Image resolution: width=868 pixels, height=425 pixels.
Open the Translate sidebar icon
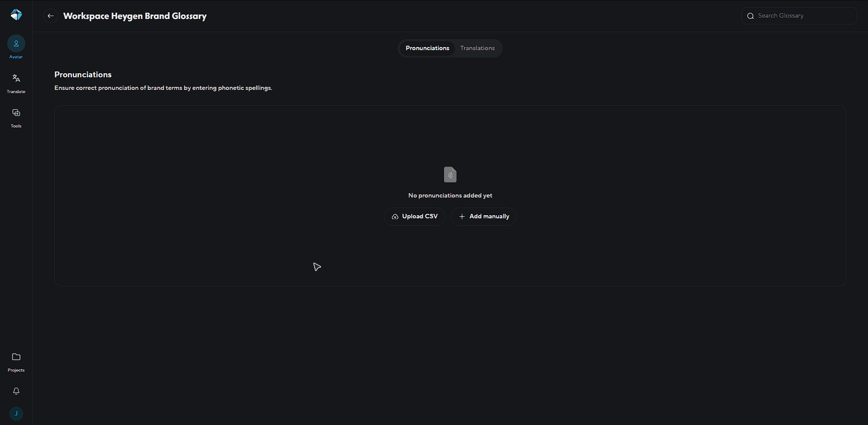[x=16, y=78]
